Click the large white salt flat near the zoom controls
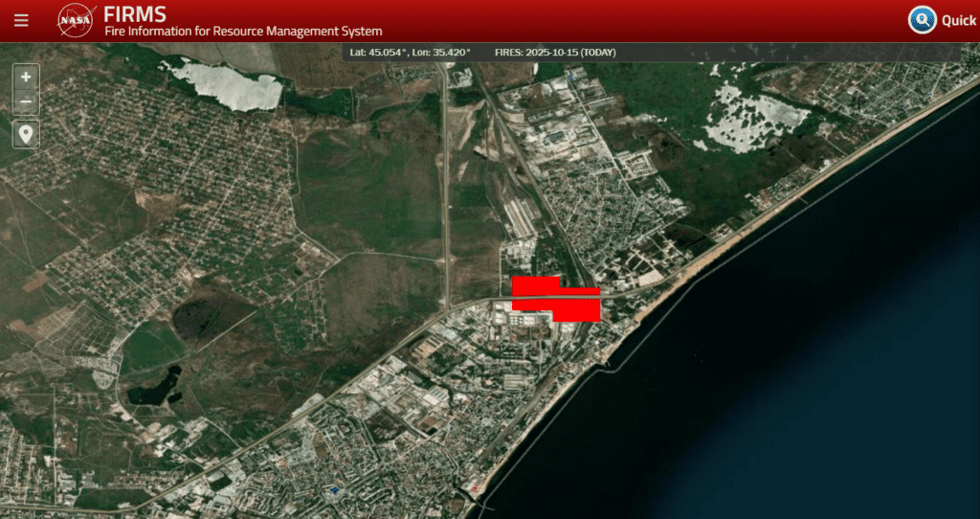The width and height of the screenshot is (980, 519). [x=228, y=85]
